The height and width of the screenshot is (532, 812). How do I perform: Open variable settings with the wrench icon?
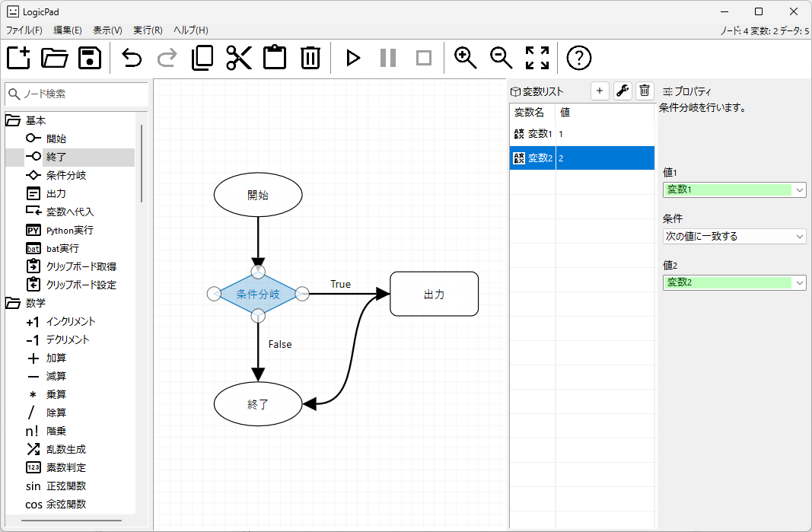623,91
